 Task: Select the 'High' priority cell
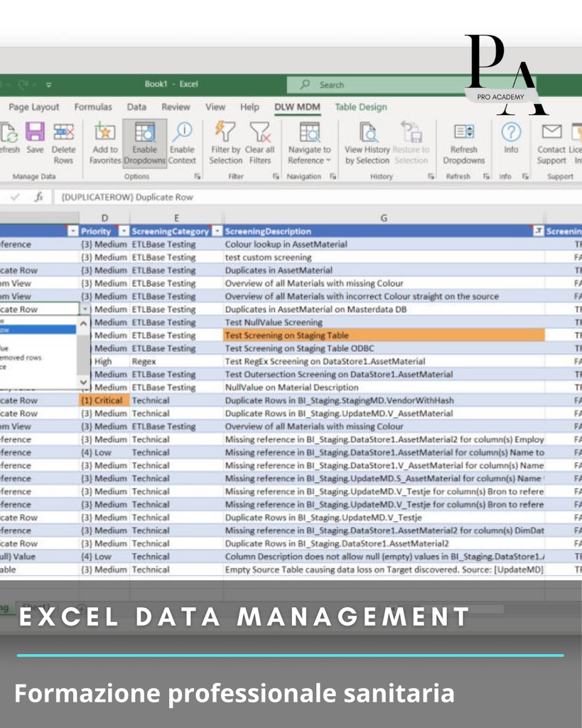(110, 361)
